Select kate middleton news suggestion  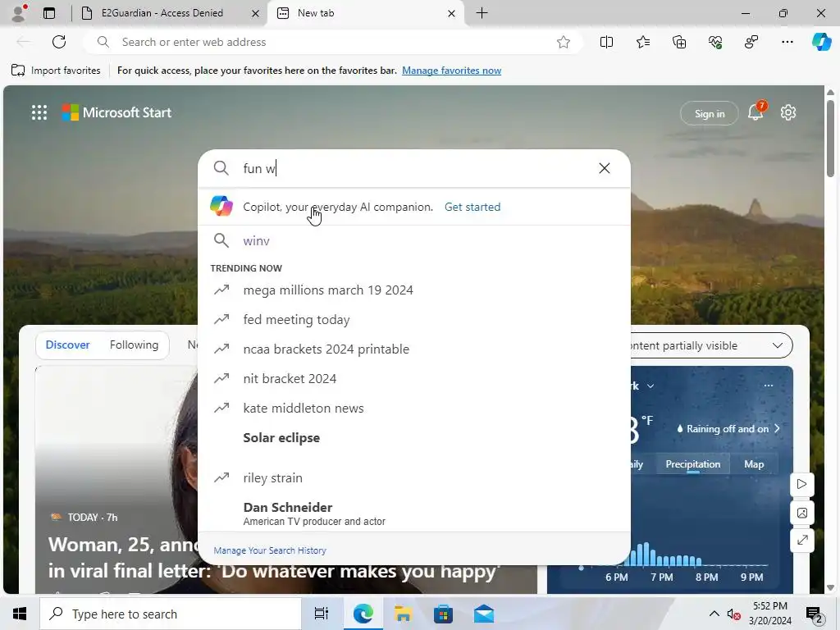(413, 408)
